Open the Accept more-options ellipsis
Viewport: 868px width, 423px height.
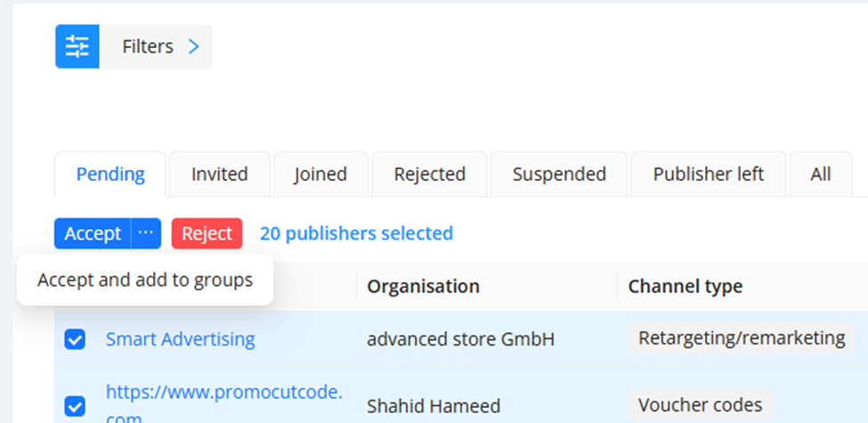(146, 233)
